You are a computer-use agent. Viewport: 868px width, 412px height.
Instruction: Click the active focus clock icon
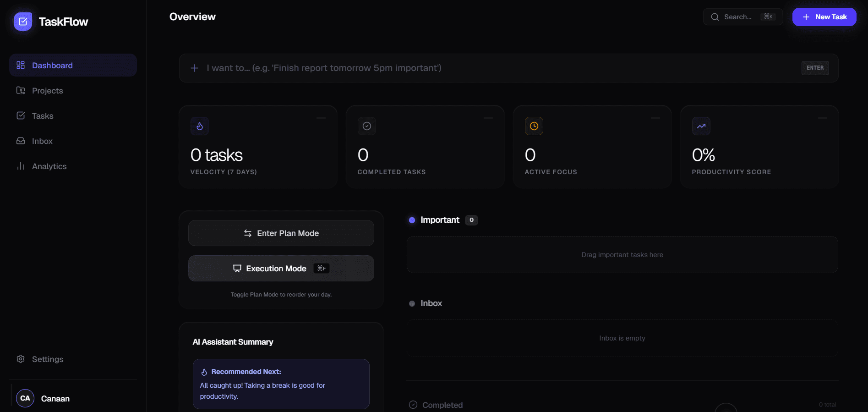coord(534,126)
